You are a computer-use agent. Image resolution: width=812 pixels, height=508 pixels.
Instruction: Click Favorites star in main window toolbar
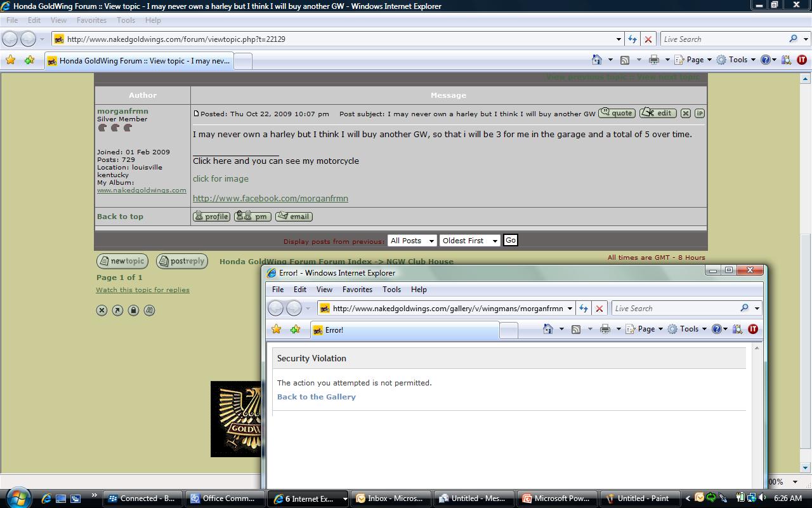click(x=10, y=60)
